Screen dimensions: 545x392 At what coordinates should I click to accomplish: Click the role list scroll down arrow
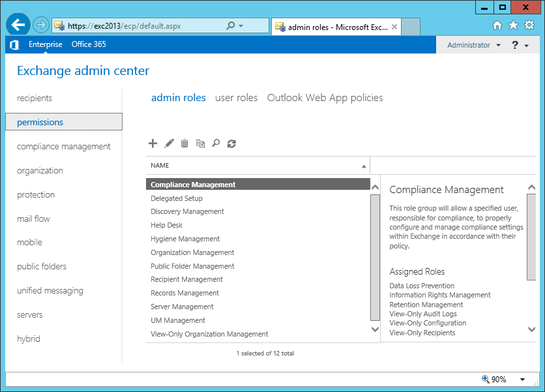coord(375,329)
